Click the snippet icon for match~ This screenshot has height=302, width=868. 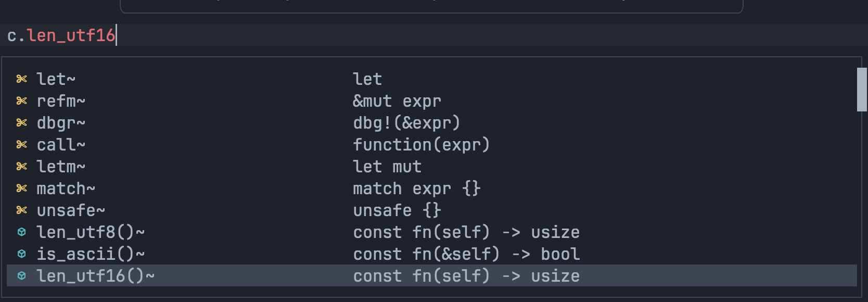pos(21,188)
